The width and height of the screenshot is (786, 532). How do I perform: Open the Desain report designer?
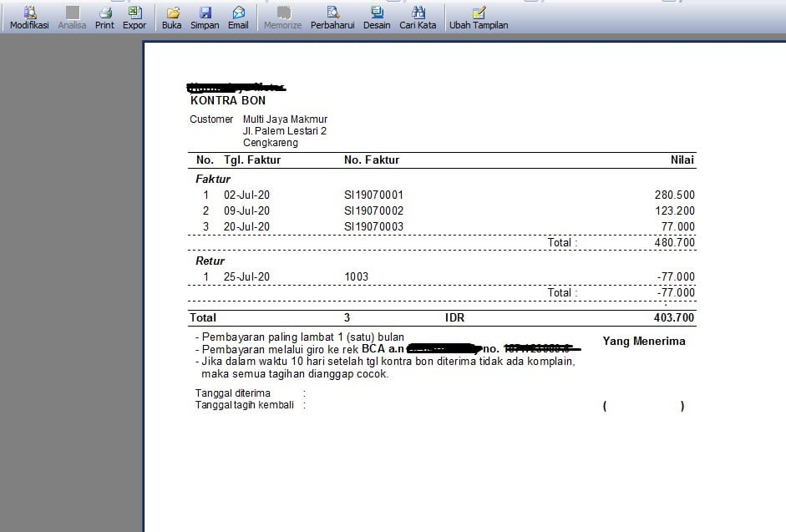377,18
